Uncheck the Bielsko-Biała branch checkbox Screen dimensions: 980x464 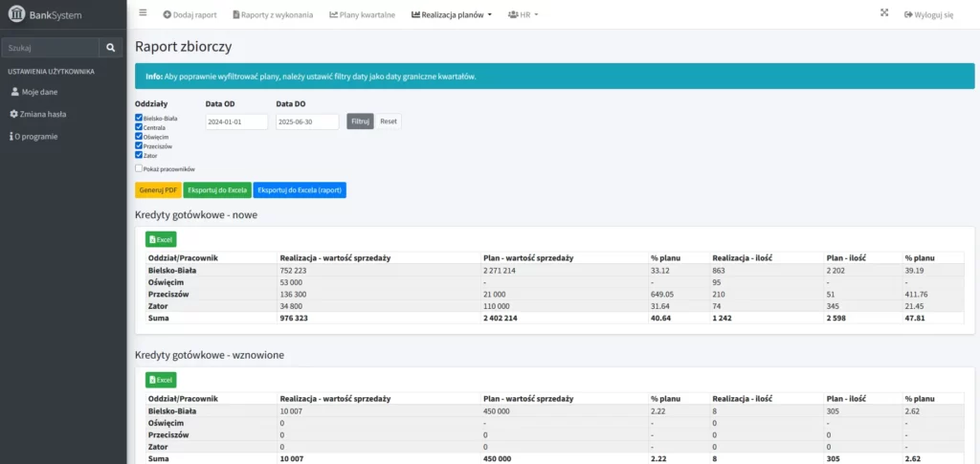point(139,118)
